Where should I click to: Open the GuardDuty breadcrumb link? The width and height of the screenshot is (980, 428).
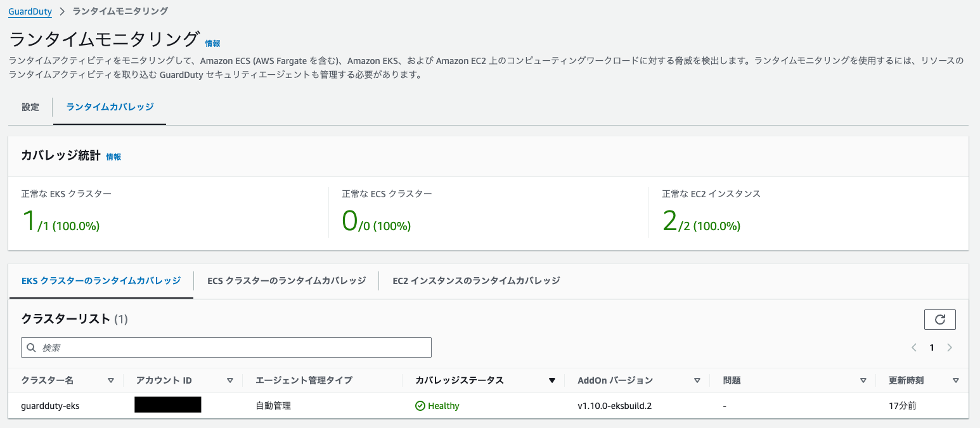click(x=30, y=11)
